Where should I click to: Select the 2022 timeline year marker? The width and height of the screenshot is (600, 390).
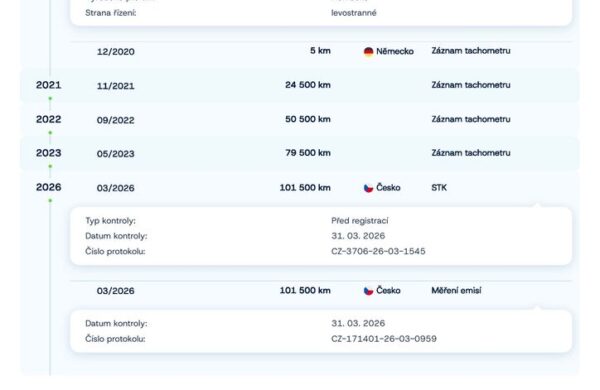pos(49,119)
